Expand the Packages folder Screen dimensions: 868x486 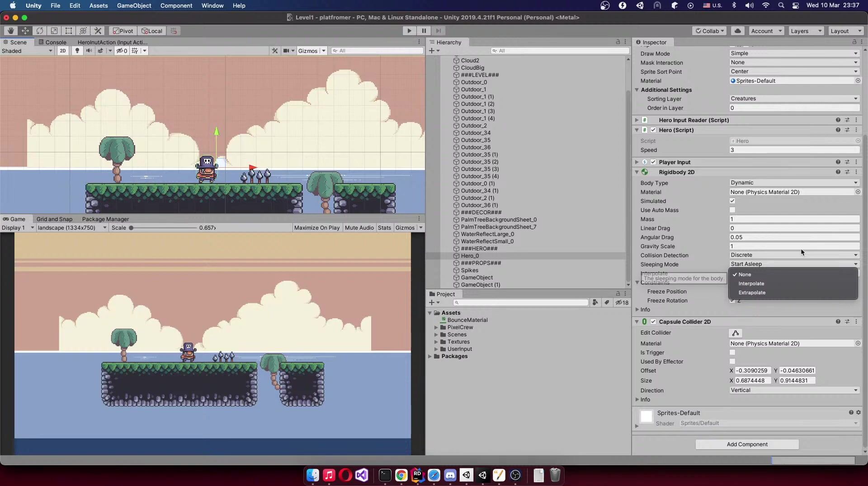coord(430,356)
